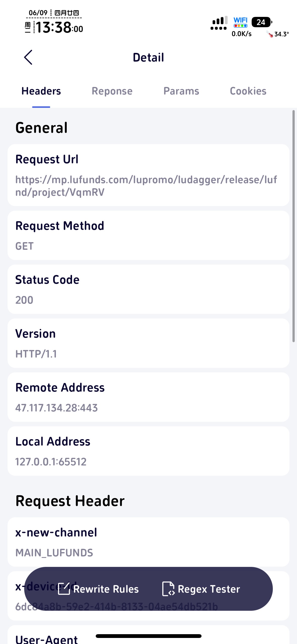
Task: Open Regex Tester
Action: (x=201, y=589)
